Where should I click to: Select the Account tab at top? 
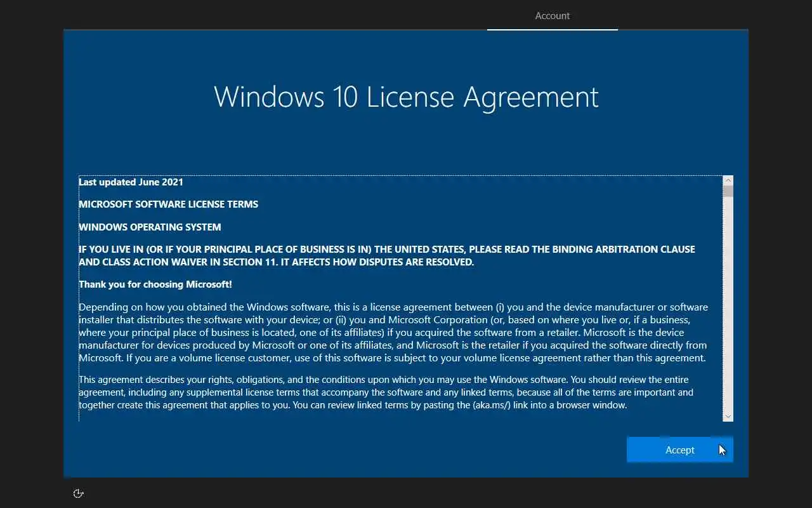[553, 16]
